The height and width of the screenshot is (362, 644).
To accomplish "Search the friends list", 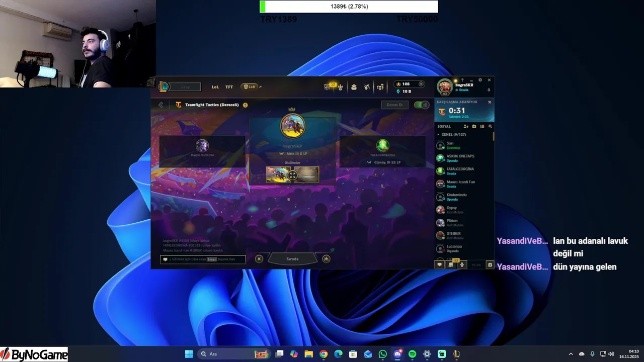I will (490, 126).
